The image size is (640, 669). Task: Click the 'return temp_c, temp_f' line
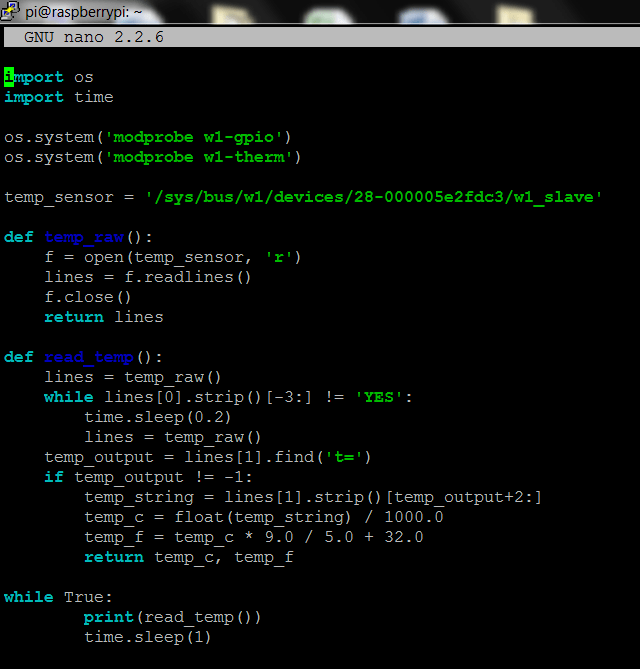point(189,557)
